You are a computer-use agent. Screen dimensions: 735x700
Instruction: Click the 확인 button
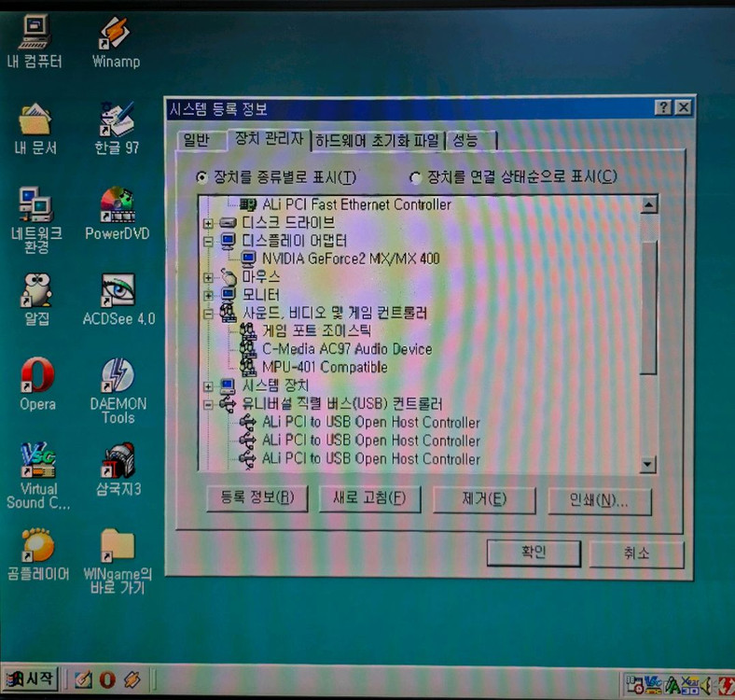(534, 553)
